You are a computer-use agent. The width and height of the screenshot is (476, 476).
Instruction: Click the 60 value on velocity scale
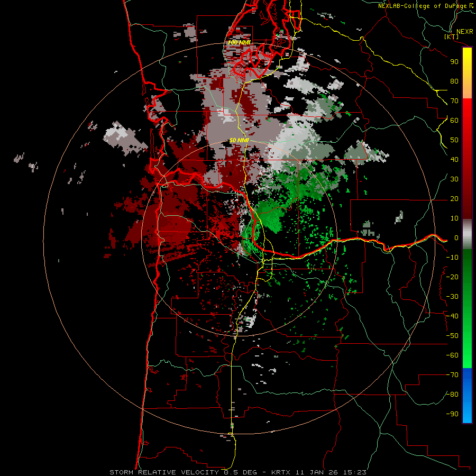click(454, 121)
